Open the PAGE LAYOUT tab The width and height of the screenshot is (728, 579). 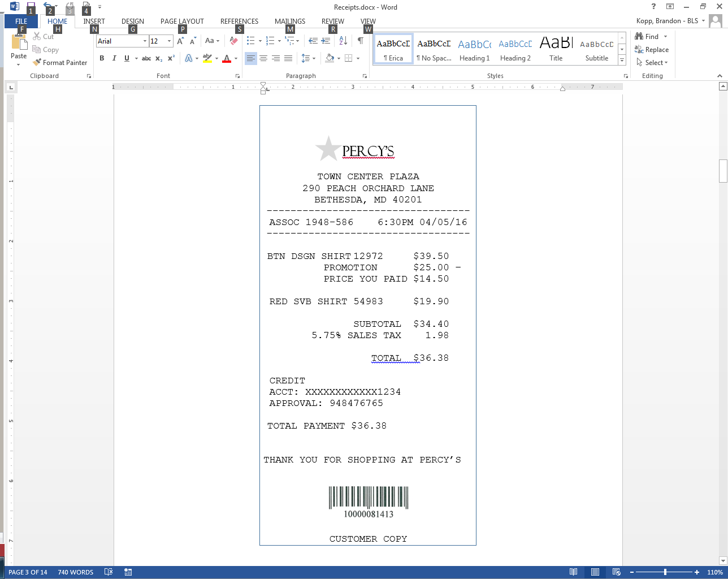click(x=182, y=21)
